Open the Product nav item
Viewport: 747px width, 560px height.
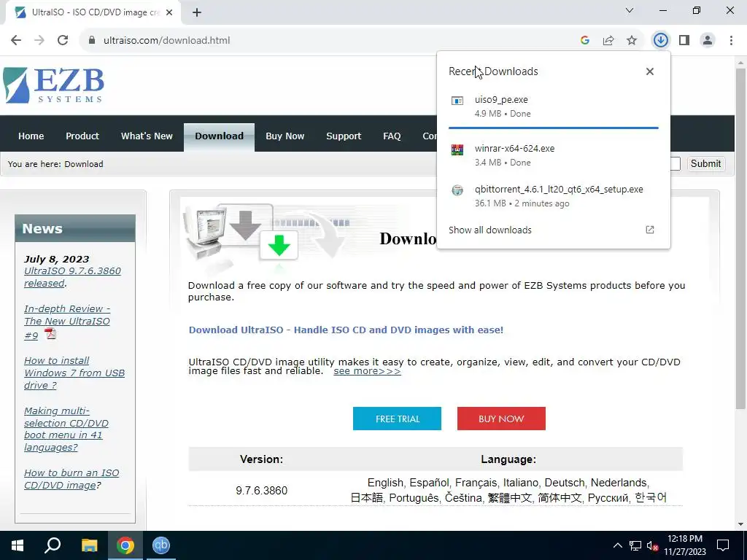[82, 136]
